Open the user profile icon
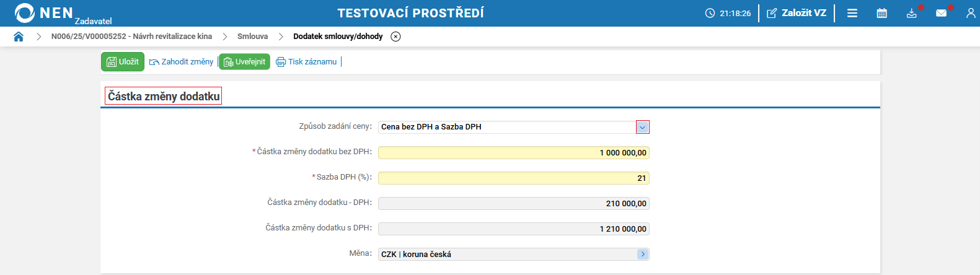 pyautogui.click(x=971, y=13)
